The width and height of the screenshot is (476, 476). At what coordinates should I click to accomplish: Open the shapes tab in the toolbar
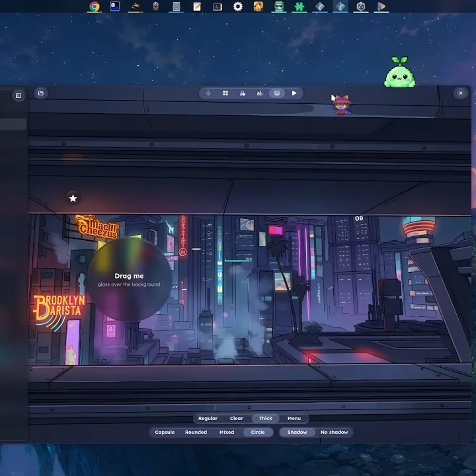pyautogui.click(x=242, y=93)
